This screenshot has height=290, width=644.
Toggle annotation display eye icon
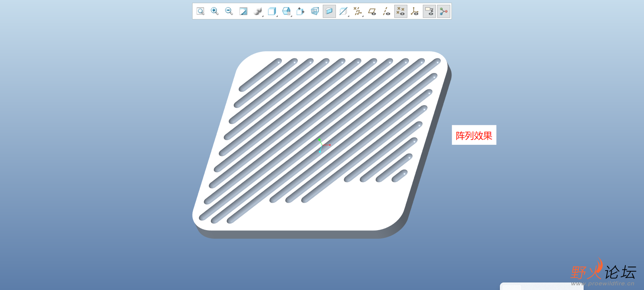(429, 11)
